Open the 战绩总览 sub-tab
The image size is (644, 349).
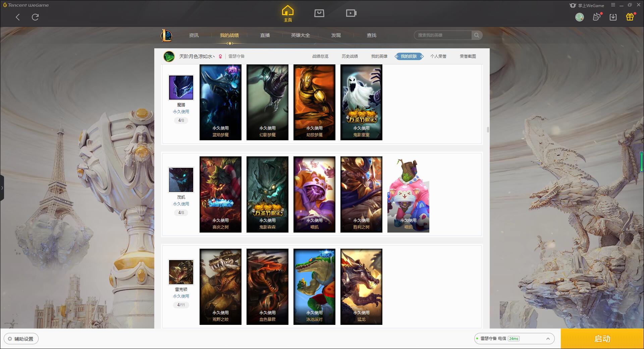point(320,56)
